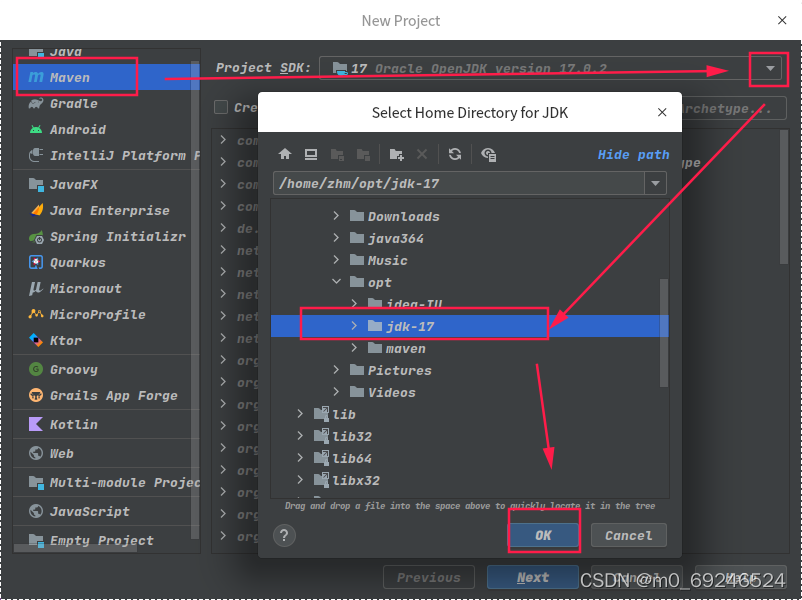
Task: Click the Multi-module Project folder icon
Action: (x=36, y=482)
